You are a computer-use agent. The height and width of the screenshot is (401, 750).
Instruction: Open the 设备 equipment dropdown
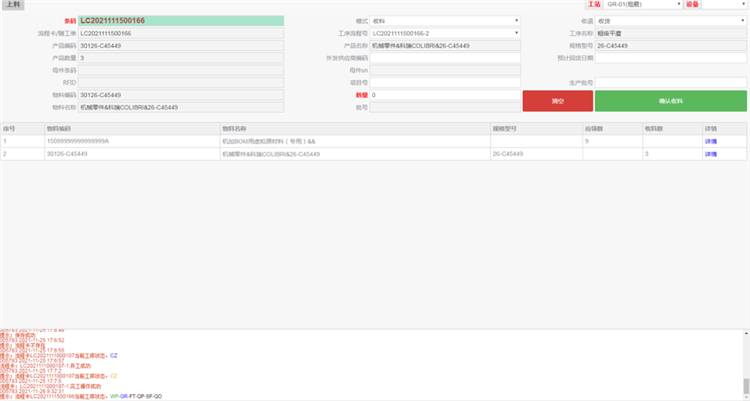[728, 5]
